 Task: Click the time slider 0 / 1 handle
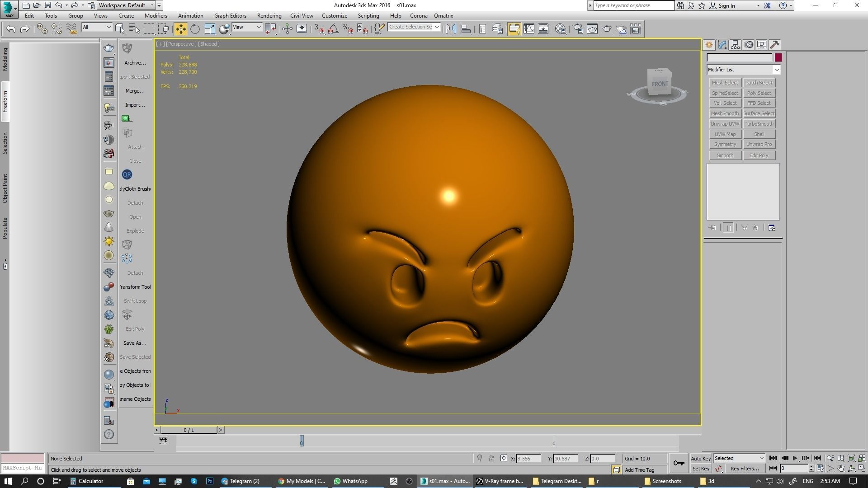tap(189, 430)
